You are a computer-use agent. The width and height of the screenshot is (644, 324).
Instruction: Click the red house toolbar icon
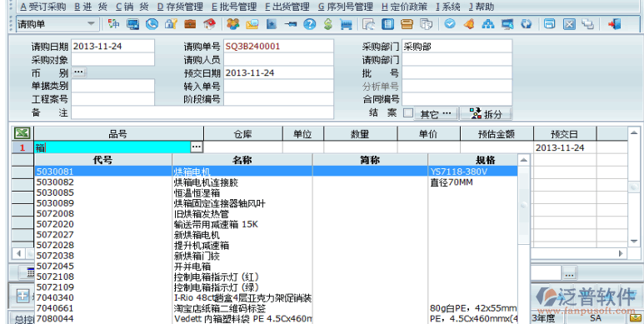[209, 24]
